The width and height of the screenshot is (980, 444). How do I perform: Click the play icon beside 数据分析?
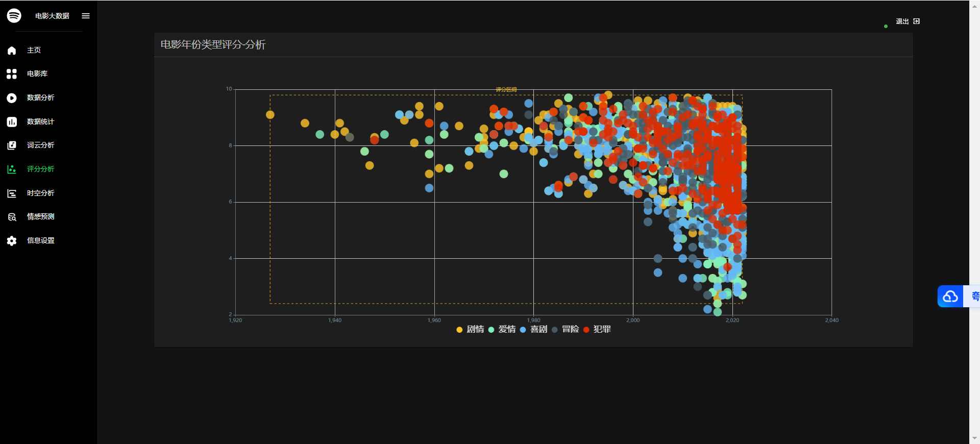pos(12,98)
